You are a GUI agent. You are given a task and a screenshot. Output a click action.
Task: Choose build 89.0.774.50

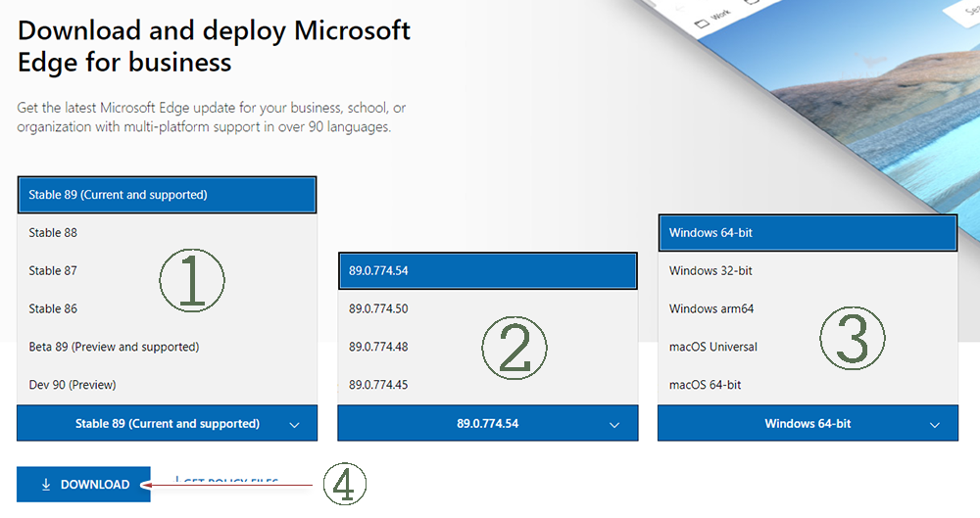pyautogui.click(x=487, y=308)
